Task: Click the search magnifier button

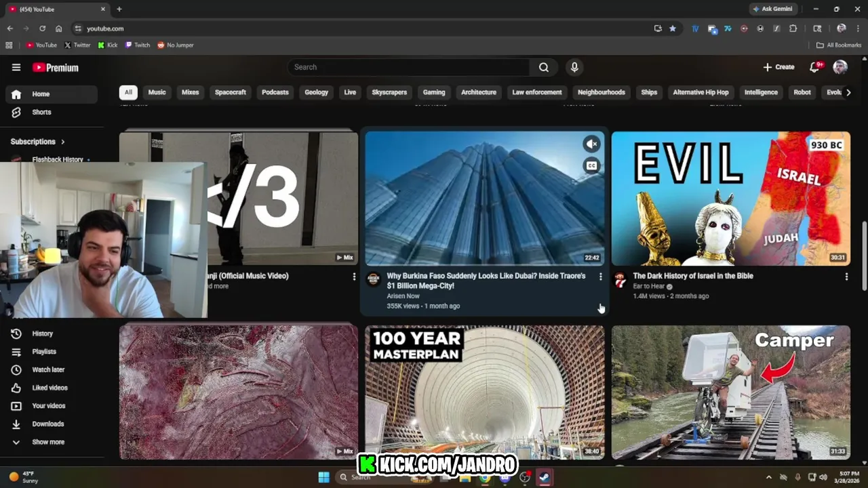Action: [x=544, y=67]
